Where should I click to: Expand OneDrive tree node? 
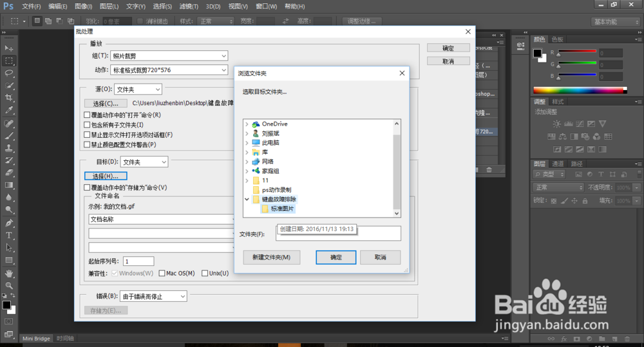pyautogui.click(x=247, y=124)
